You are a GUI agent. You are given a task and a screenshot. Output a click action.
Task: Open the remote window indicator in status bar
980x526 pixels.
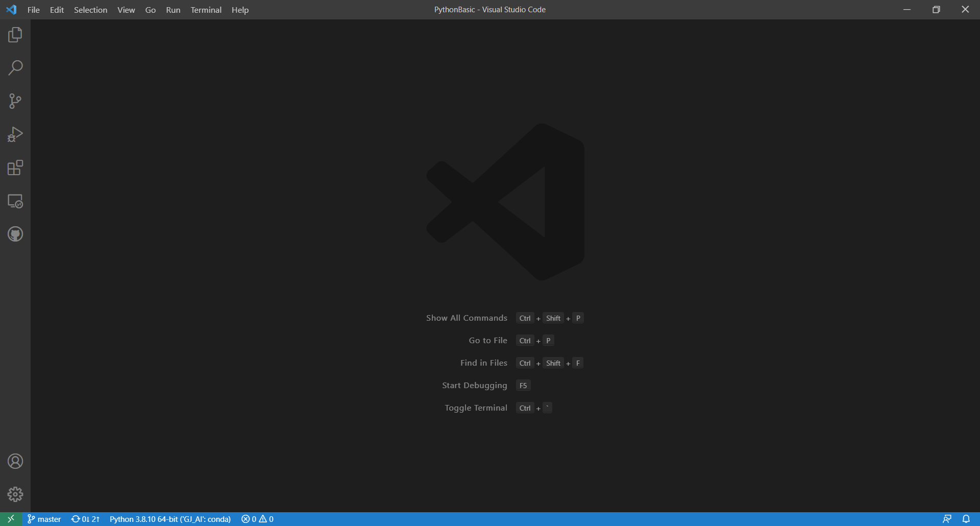[11, 519]
